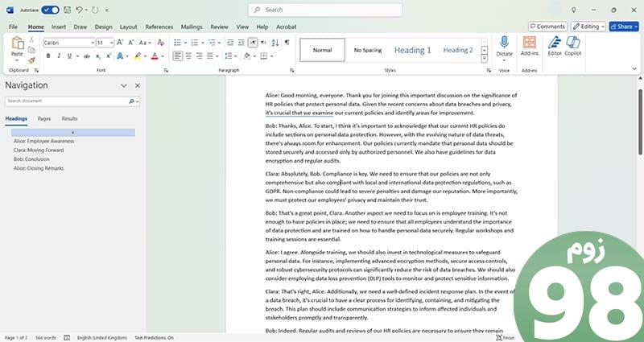
Task: Turn off the AutoSave switch
Action: click(50, 10)
